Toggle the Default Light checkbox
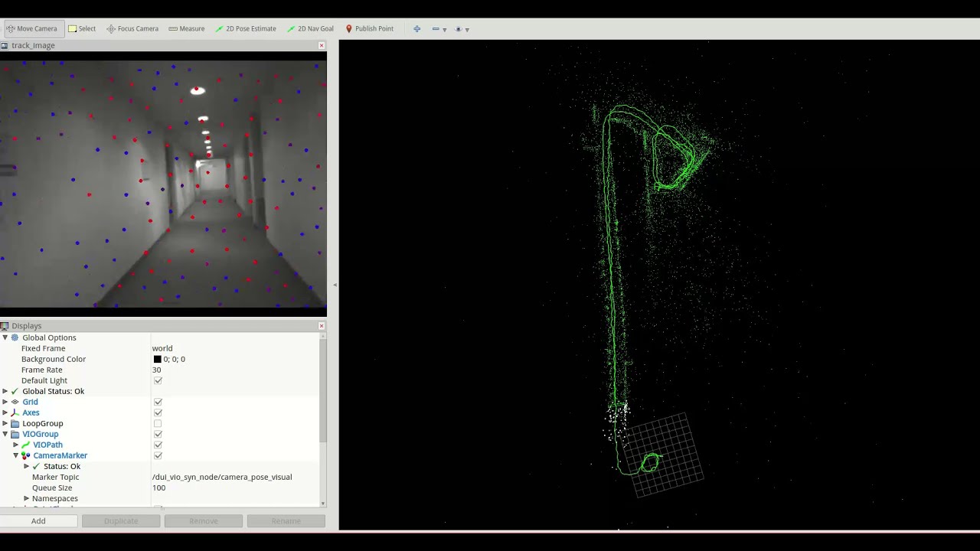 (158, 380)
